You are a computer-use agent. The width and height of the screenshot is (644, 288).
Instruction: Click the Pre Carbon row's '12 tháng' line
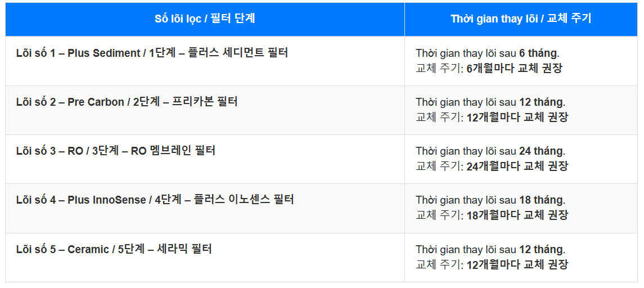coord(490,102)
